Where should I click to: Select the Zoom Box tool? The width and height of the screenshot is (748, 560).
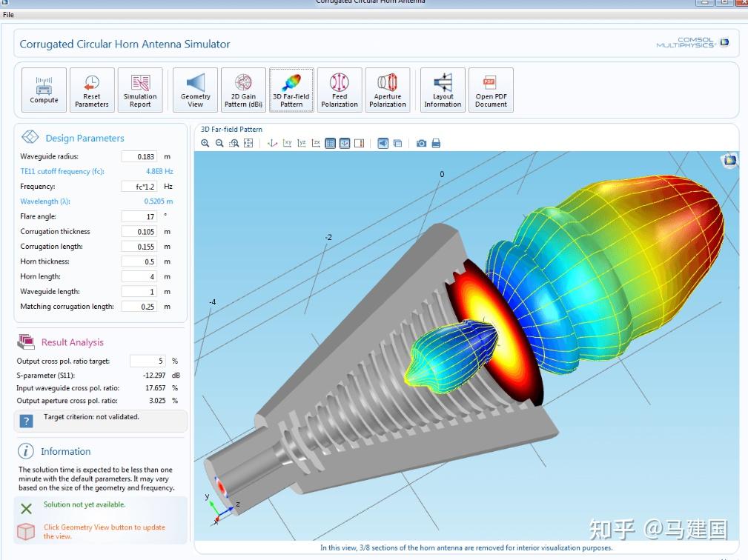(234, 142)
